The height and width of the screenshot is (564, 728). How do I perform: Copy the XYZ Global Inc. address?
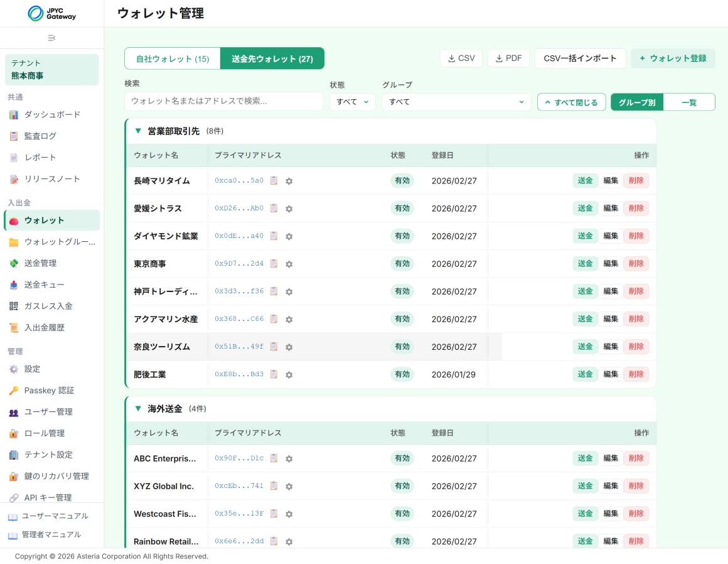(x=274, y=485)
